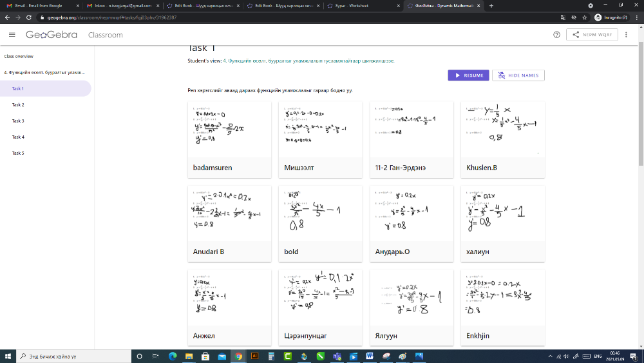Switch to Gmail - Email from Google tab
The height and width of the screenshot is (363, 644).
tap(41, 6)
